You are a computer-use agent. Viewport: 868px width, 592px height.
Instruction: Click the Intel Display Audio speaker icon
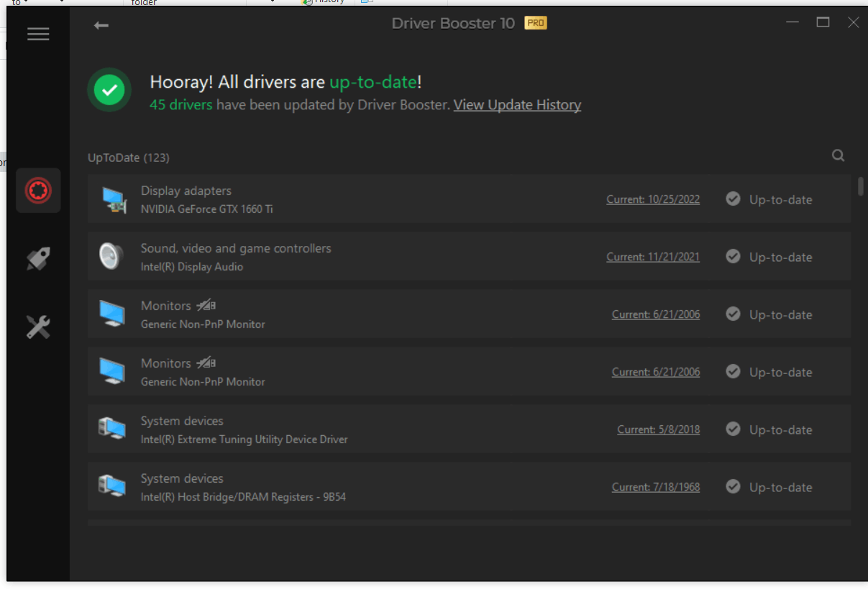point(111,256)
